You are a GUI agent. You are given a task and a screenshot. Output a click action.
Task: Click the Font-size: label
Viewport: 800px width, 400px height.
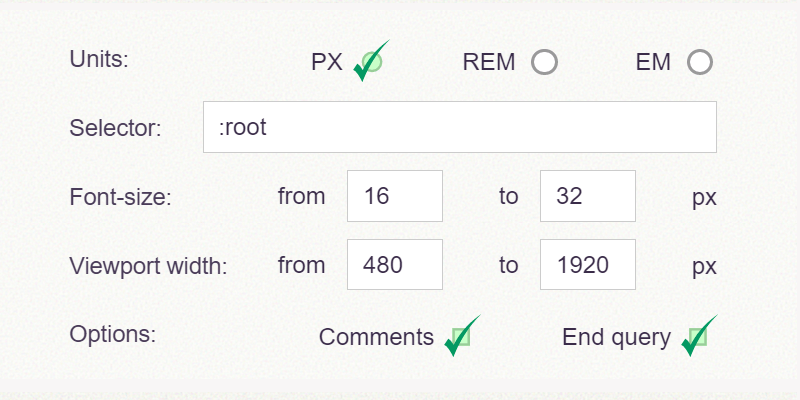[x=121, y=197]
